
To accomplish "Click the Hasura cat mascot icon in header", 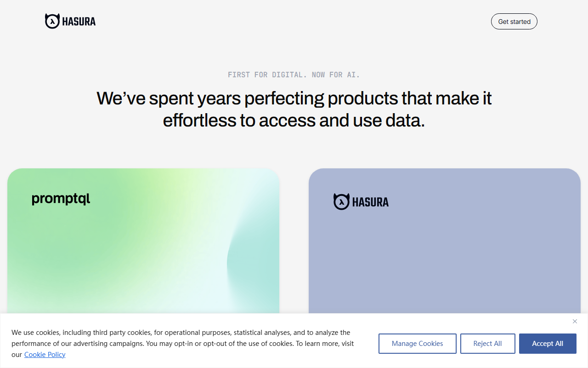I will coord(52,21).
